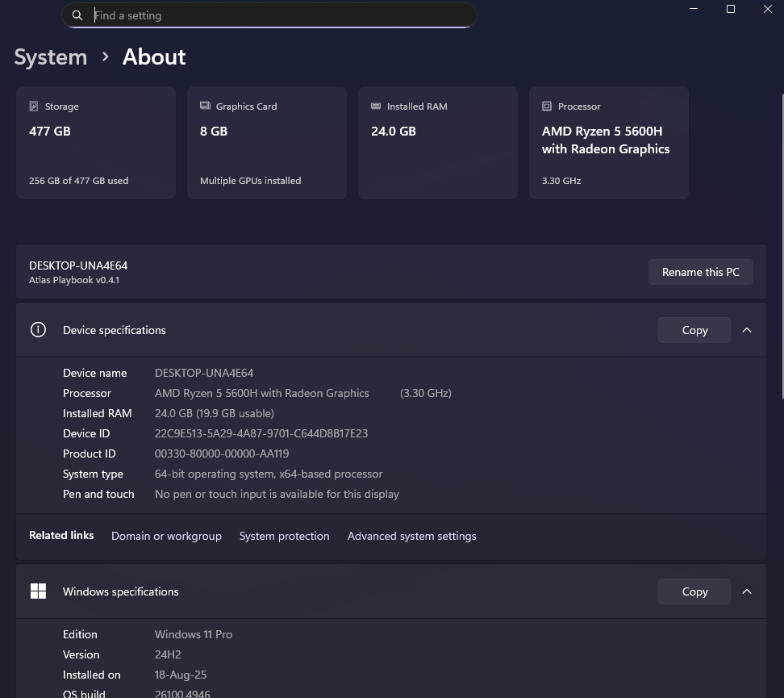
Task: Collapse the Windows specifications section
Action: (747, 591)
